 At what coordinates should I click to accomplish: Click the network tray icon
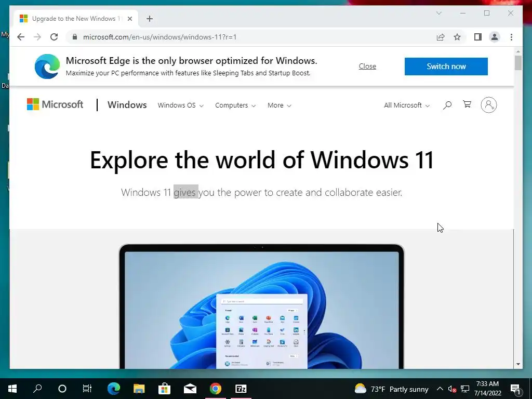tap(465, 389)
